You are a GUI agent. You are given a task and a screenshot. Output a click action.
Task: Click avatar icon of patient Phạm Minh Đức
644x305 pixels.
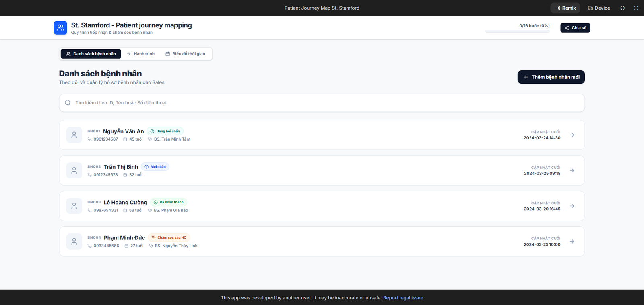[74, 242]
